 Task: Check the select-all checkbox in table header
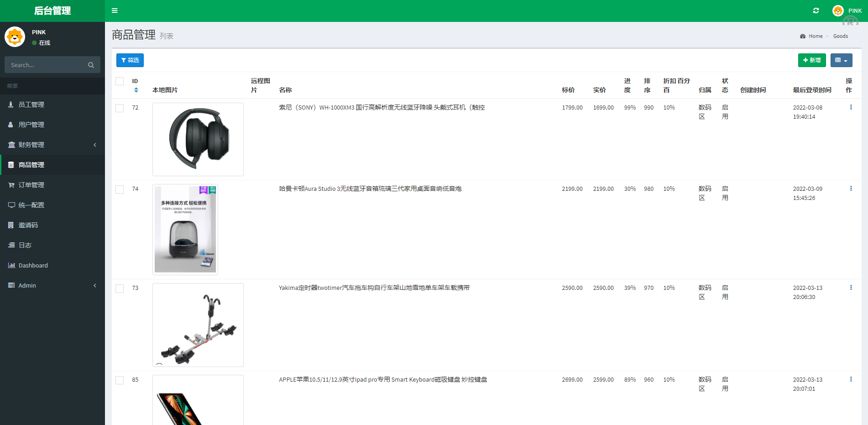(x=120, y=81)
